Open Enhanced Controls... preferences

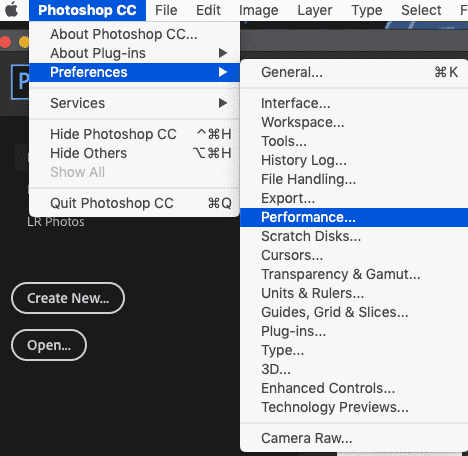(354, 388)
